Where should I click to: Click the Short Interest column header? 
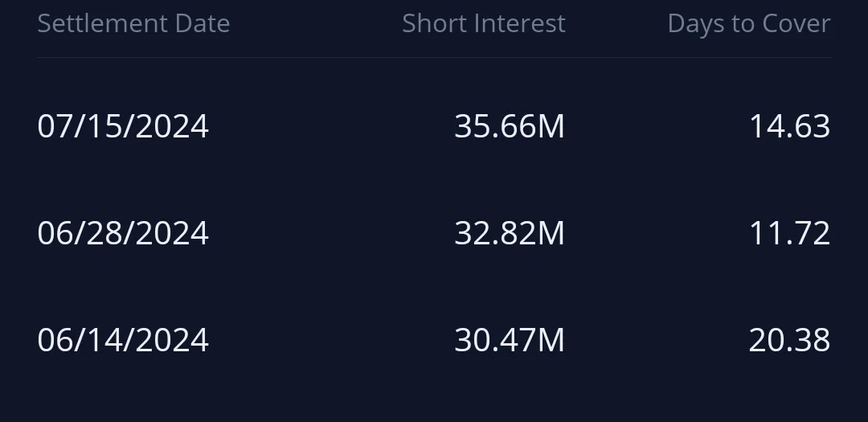click(484, 23)
